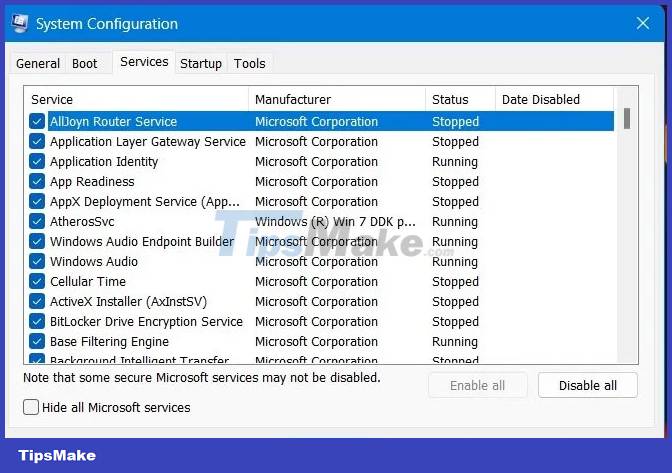Viewport: 672px width, 473px height.
Task: Click Stopped status of AllJoyn Router Service
Action: 455,122
